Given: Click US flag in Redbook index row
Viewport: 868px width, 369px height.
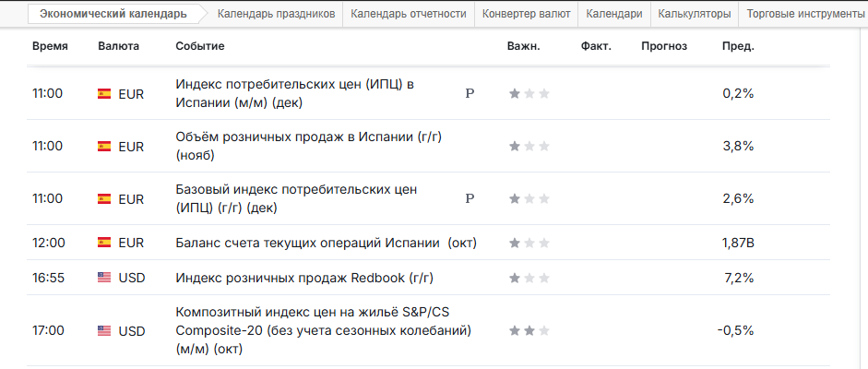Looking at the screenshot, I should click(x=104, y=278).
